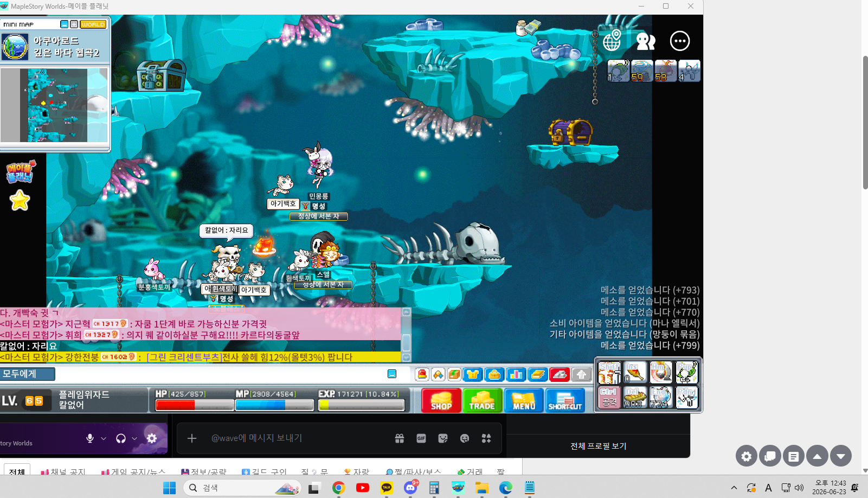Viewport: 868px width, 498px height.
Task: Minimize the mini map panel
Action: click(x=65, y=24)
